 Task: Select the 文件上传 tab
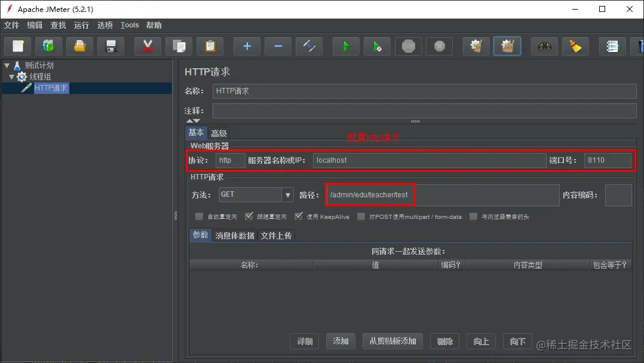pyautogui.click(x=276, y=236)
